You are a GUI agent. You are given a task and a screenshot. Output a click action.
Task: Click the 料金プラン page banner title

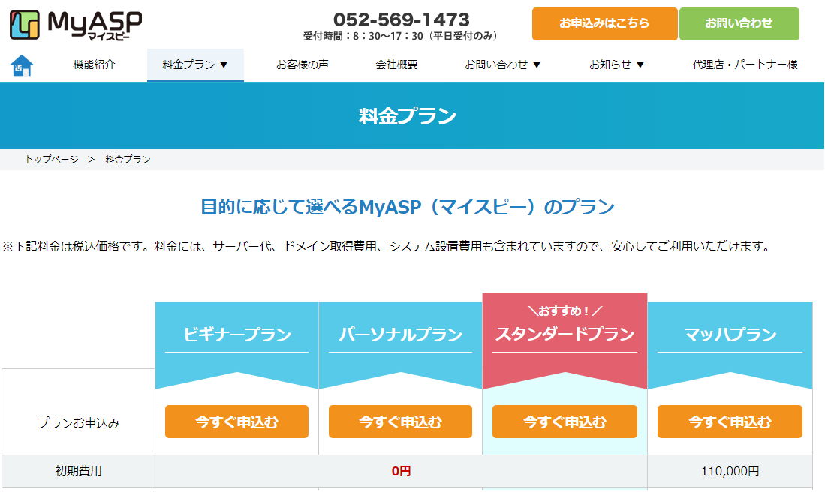(407, 116)
